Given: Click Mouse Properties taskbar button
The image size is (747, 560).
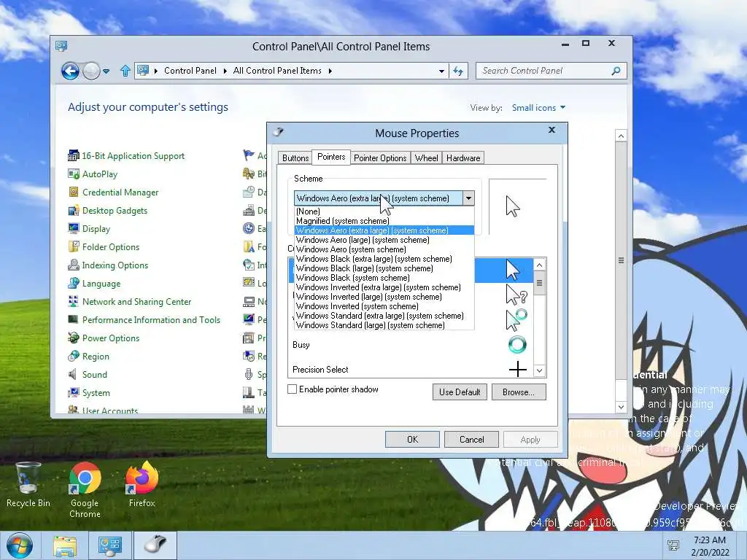Looking at the screenshot, I should [x=155, y=545].
